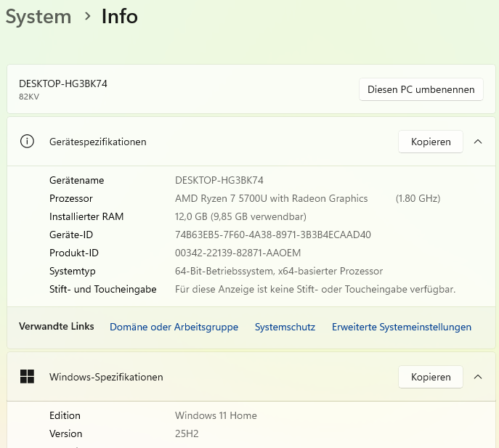Select the (1.80 GHz) processor speed text
This screenshot has width=499, height=448.
point(418,198)
